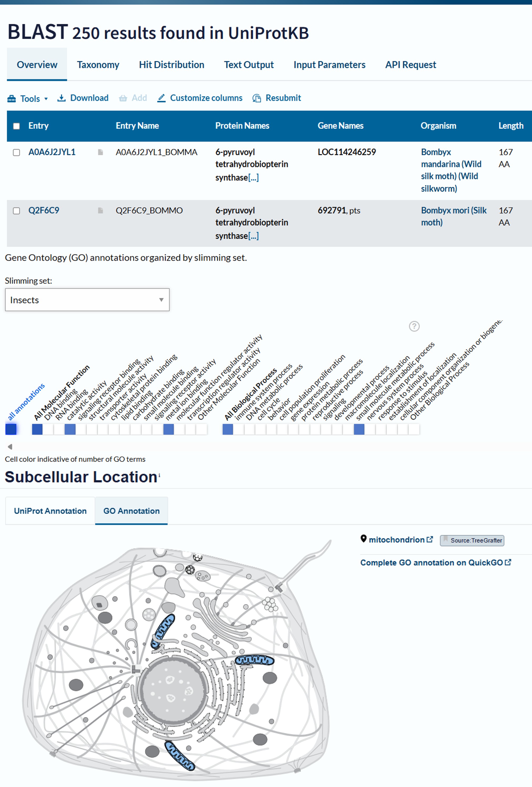Follow the Bombyx mandarina organism link
The height and width of the screenshot is (787, 532).
pos(451,170)
